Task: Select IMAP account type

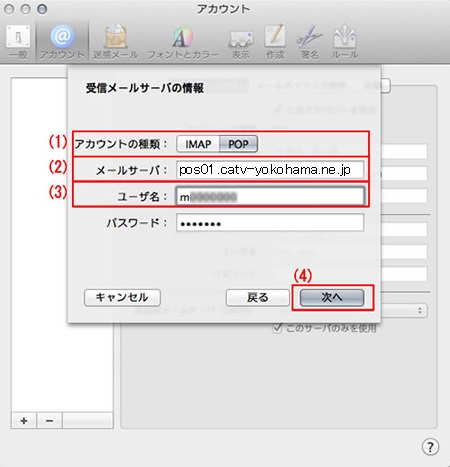Action: pos(198,144)
